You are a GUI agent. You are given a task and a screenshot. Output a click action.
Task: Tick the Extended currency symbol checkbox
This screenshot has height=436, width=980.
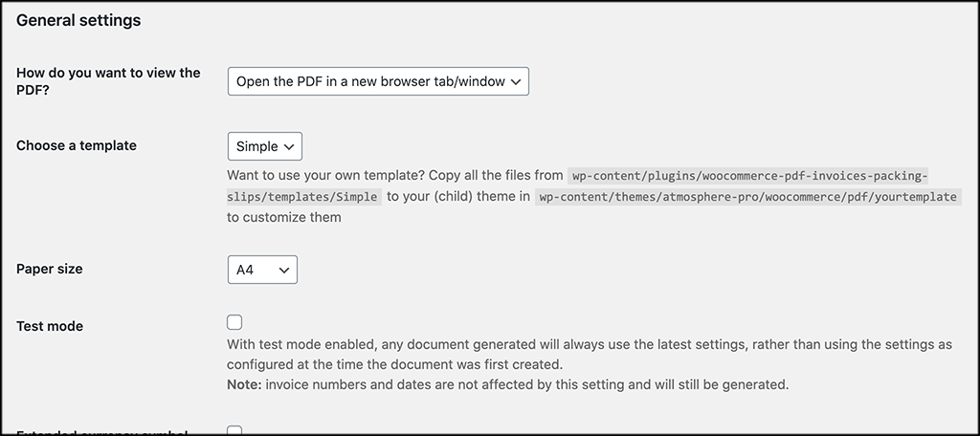(x=234, y=431)
